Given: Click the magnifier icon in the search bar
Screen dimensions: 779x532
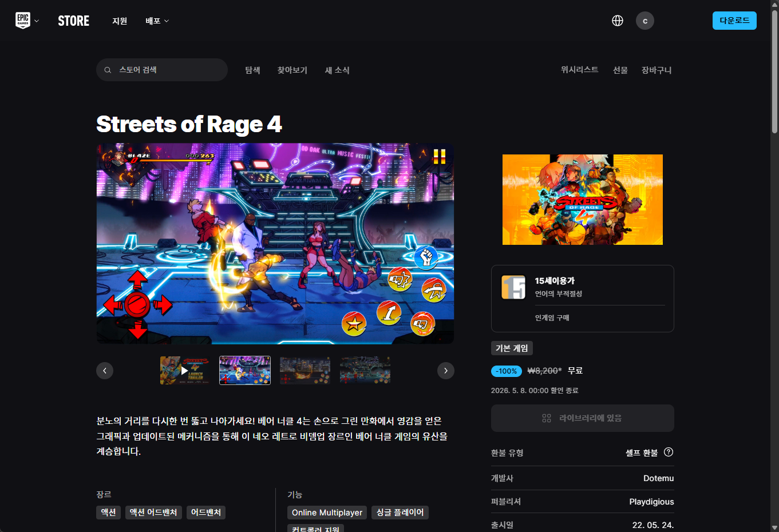Looking at the screenshot, I should pos(108,70).
